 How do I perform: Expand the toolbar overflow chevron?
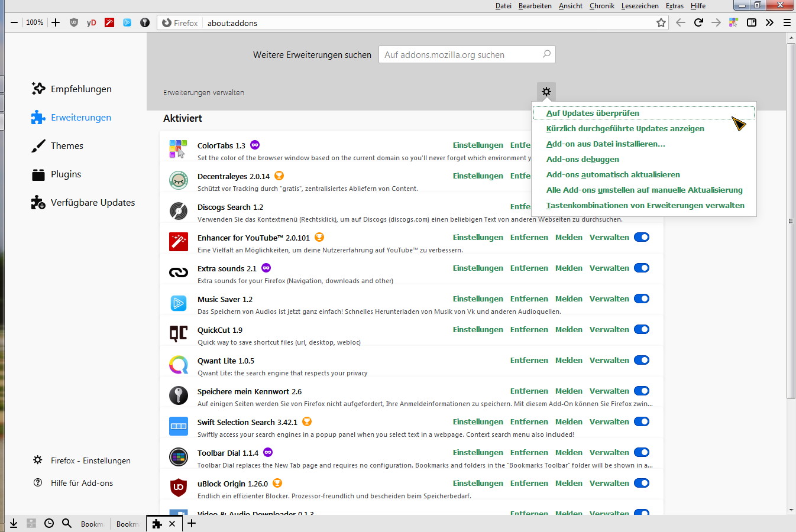click(769, 22)
